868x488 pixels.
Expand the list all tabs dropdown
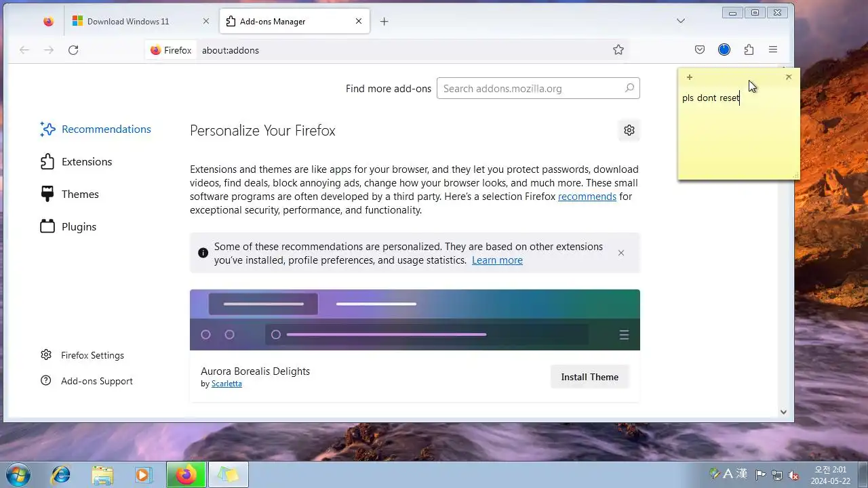(681, 21)
